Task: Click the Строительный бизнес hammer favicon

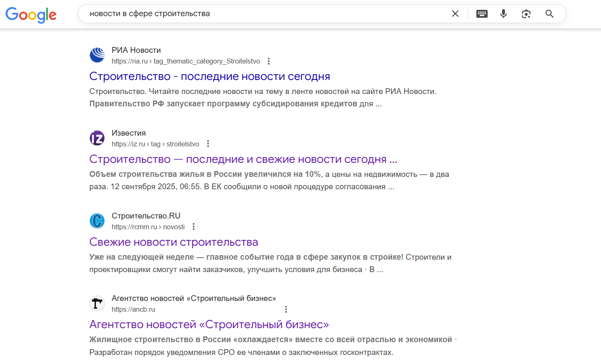Action: tap(97, 303)
